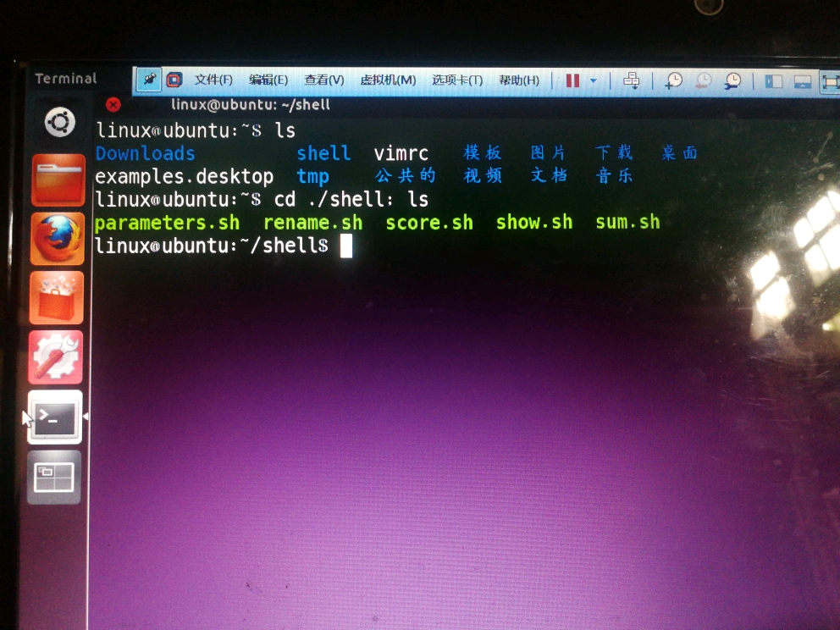The height and width of the screenshot is (630, 840).
Task: Click score.sh in the listing
Action: (x=429, y=223)
